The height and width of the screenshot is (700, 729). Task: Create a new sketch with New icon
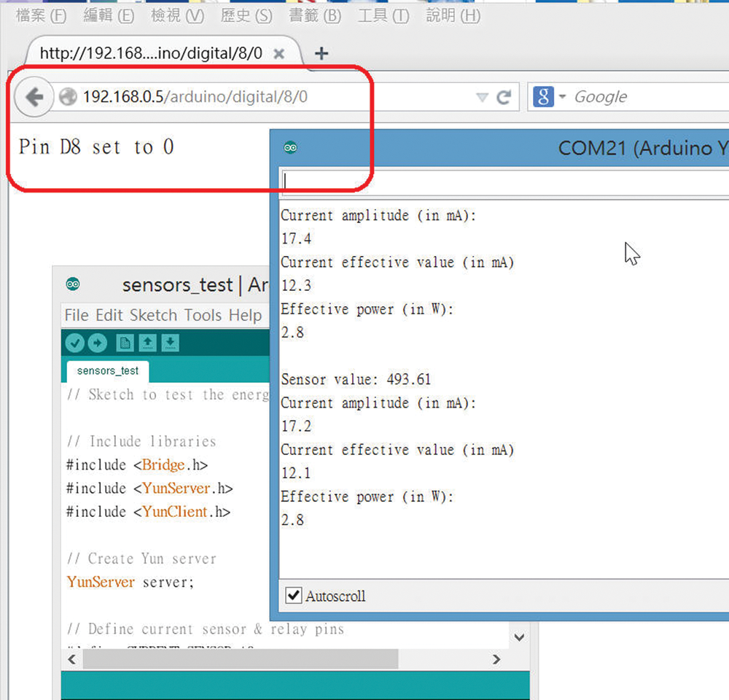125,343
